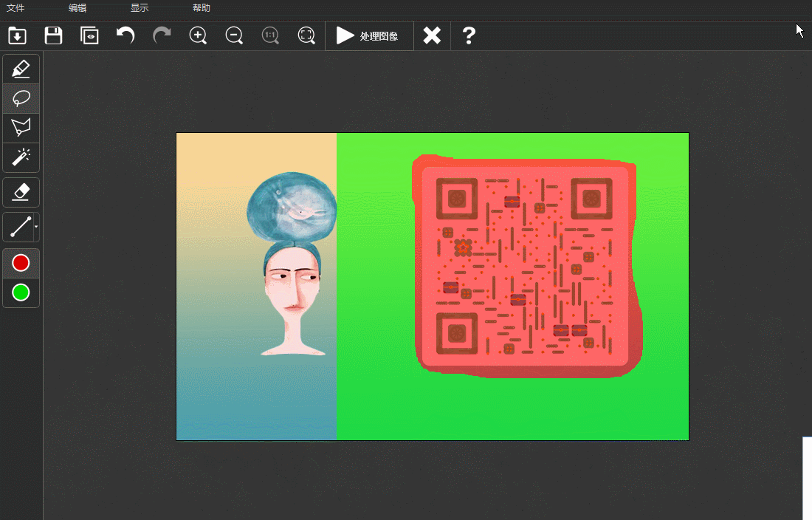This screenshot has height=520, width=812.
Task: Select the lasso selection tool
Action: pos(21,98)
